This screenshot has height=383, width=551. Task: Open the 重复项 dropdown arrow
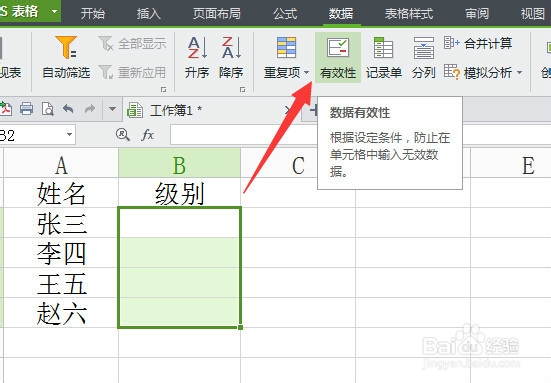(306, 73)
